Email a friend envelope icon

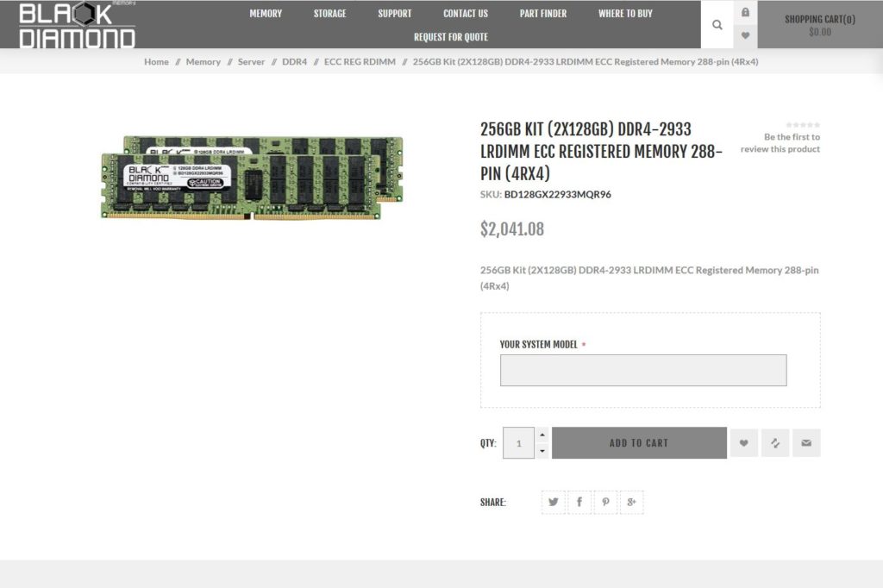806,442
